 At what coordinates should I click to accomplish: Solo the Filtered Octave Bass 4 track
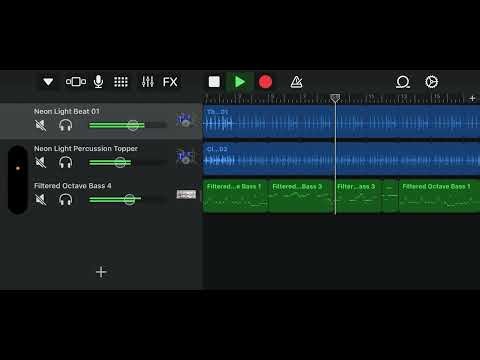click(x=65, y=200)
